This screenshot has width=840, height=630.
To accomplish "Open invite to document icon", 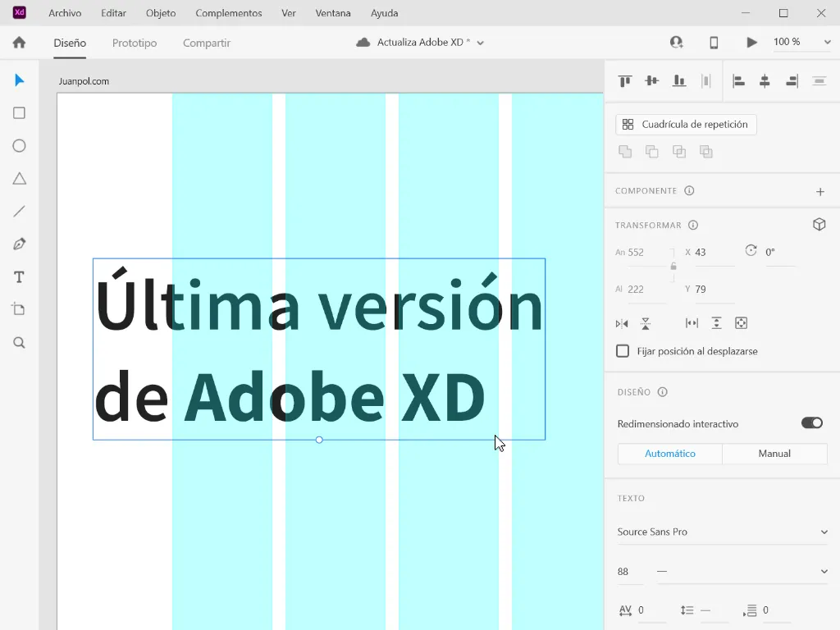I will [677, 43].
